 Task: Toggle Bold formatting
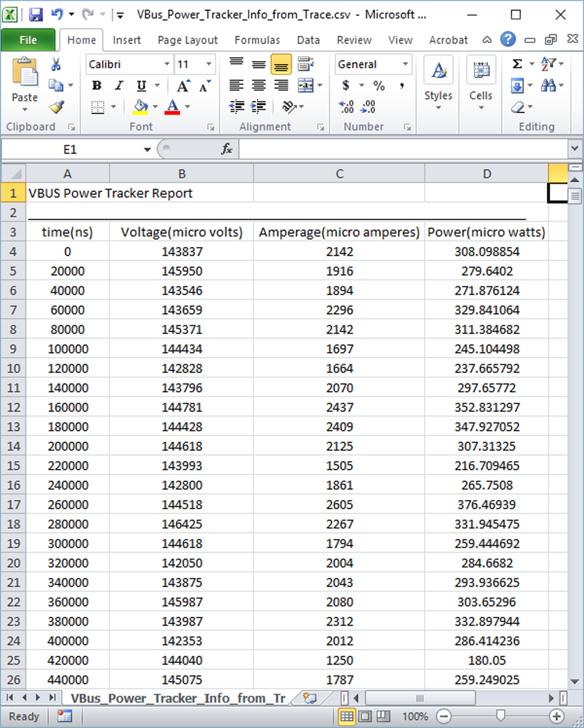coord(97,85)
